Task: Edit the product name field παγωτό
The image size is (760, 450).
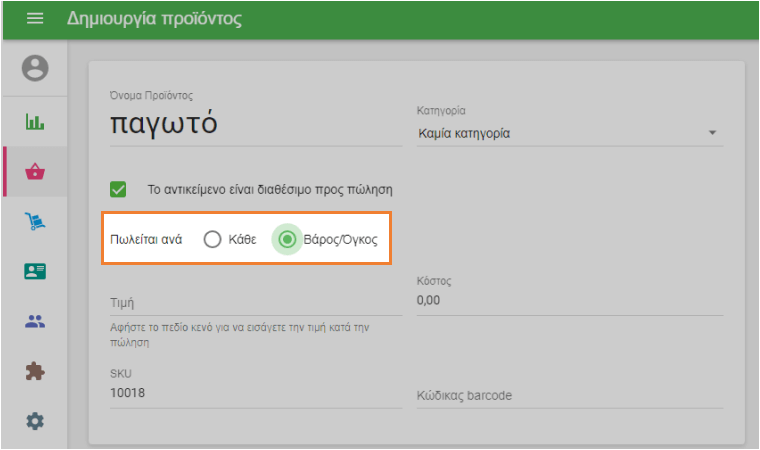Action: coord(256,124)
